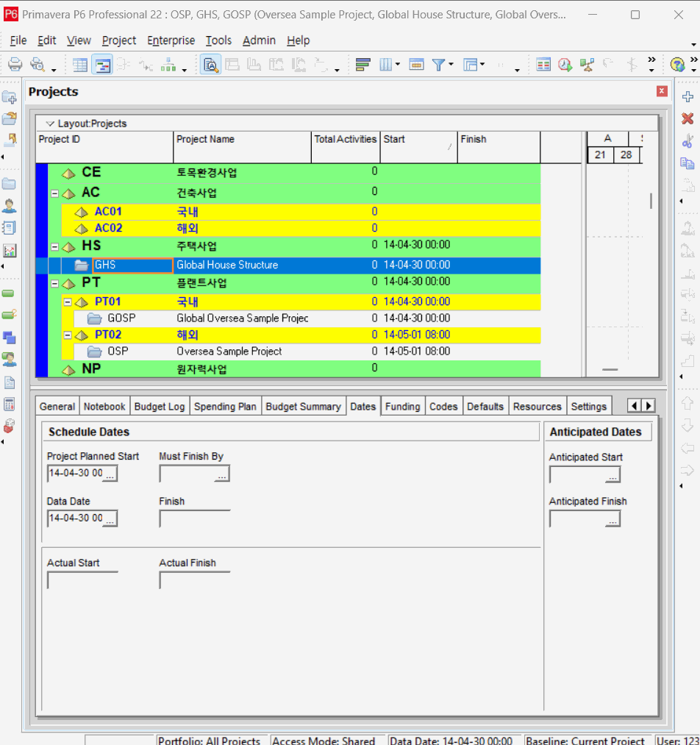Open Print Preview from toolbar
Screen dimensions: 700x745
[x=37, y=64]
